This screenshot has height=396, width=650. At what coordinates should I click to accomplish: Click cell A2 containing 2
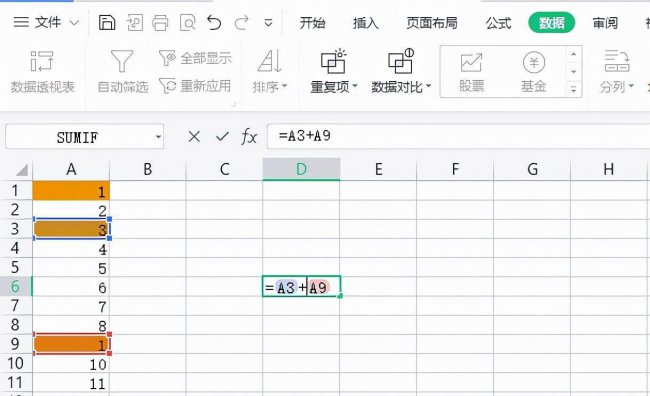(71, 210)
